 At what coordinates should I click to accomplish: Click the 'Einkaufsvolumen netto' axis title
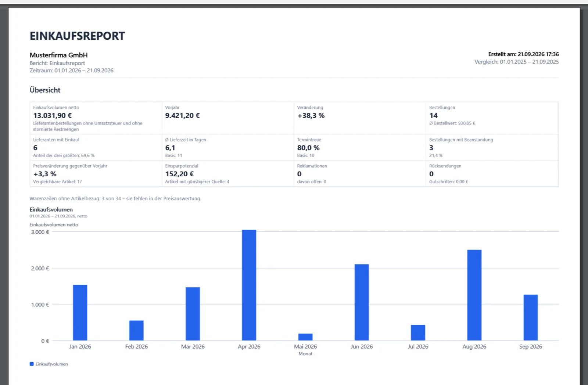click(x=54, y=224)
